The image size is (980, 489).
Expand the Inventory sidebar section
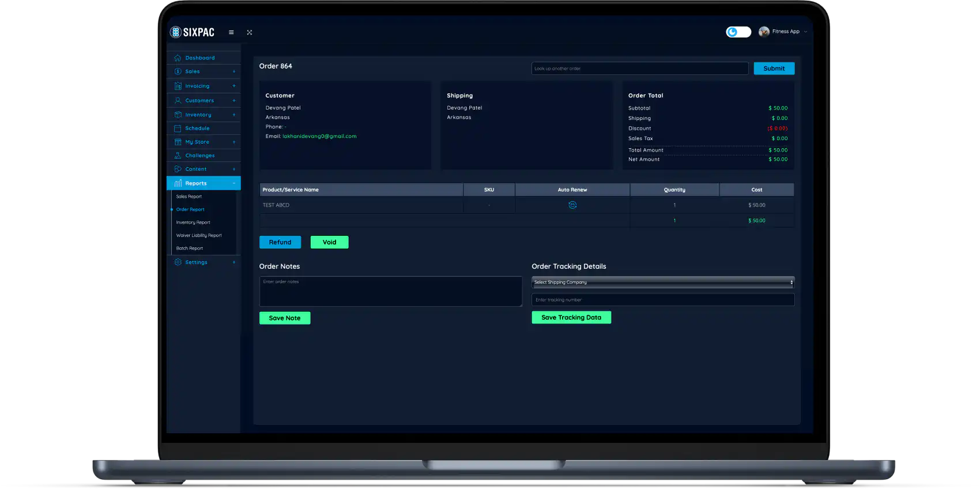point(233,115)
